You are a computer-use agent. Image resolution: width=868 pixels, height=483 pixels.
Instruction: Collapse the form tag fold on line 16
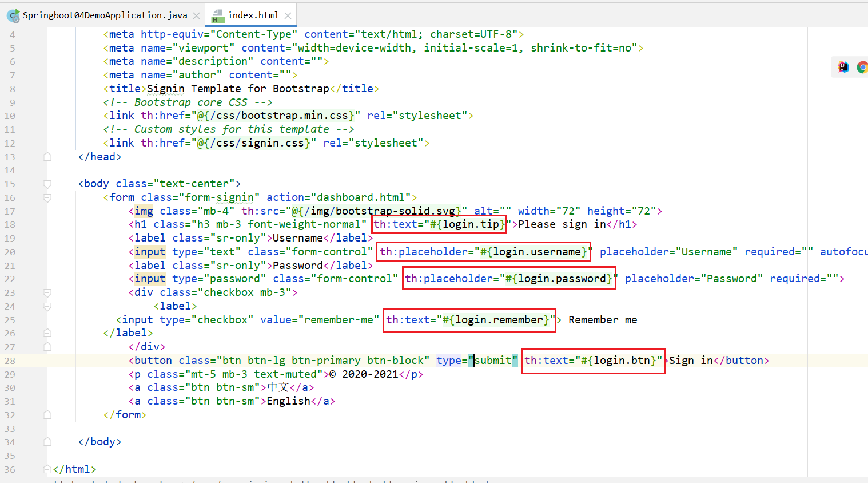[x=47, y=197]
